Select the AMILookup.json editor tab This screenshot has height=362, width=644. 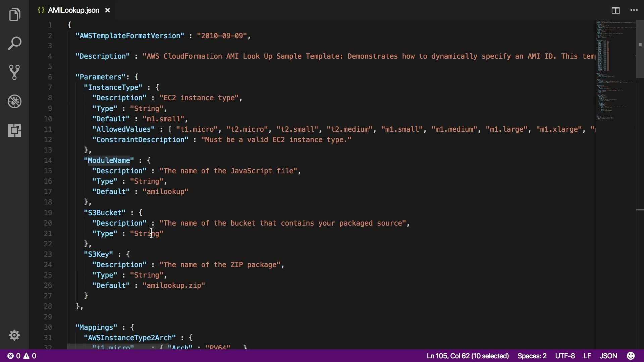pyautogui.click(x=73, y=10)
